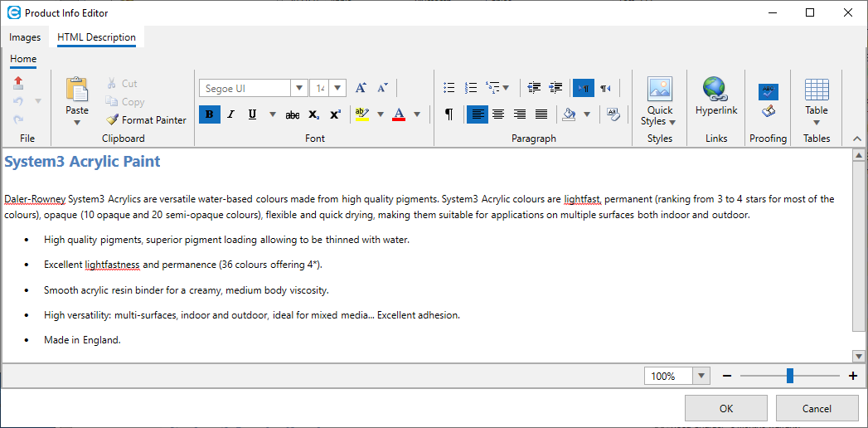The height and width of the screenshot is (428, 868).
Task: Click the Cancel button
Action: 817,408
